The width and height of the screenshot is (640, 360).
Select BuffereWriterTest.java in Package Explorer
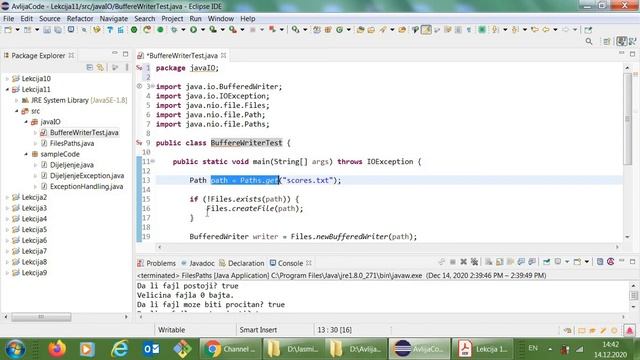point(84,133)
